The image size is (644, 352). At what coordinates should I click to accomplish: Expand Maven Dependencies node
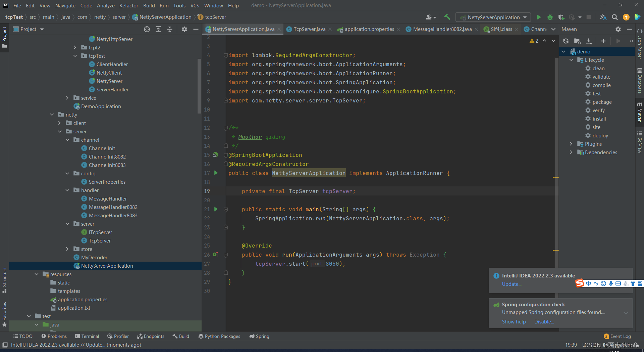click(571, 152)
